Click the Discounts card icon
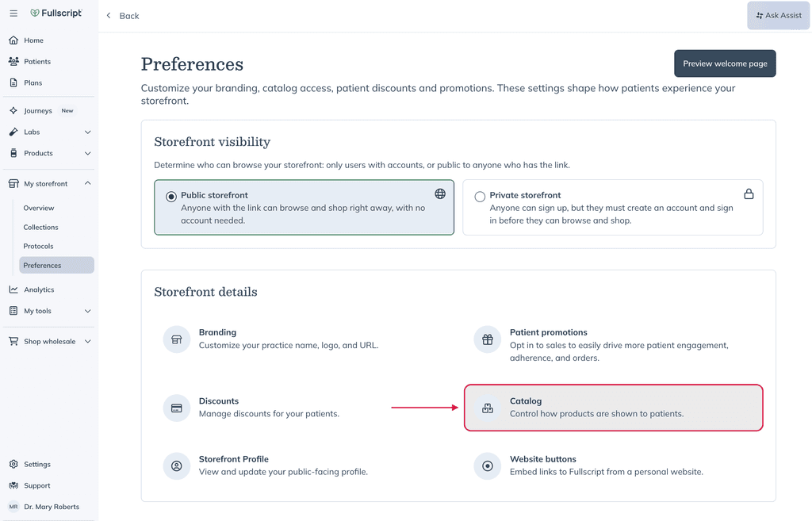Viewport: 812px width, 521px height. (x=177, y=408)
